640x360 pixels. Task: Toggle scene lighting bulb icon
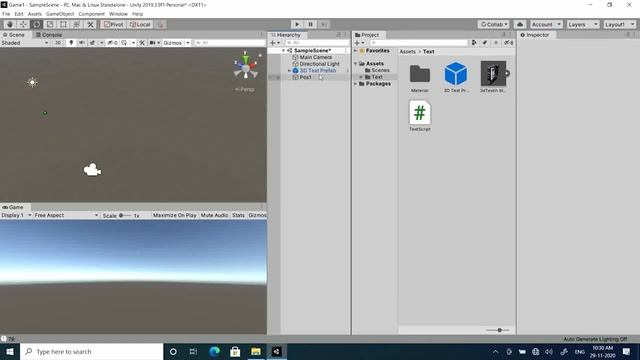[x=71, y=43]
